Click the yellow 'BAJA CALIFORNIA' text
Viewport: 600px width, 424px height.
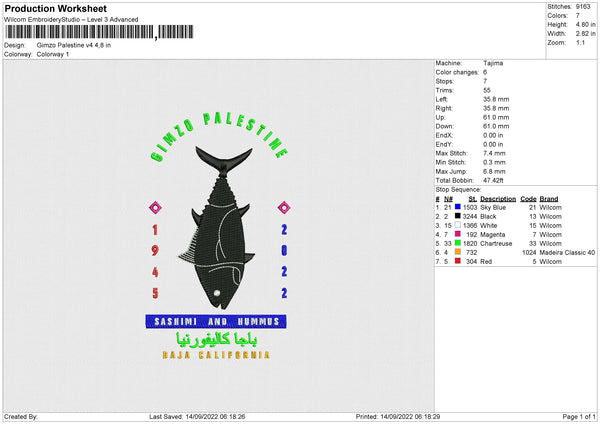click(216, 355)
